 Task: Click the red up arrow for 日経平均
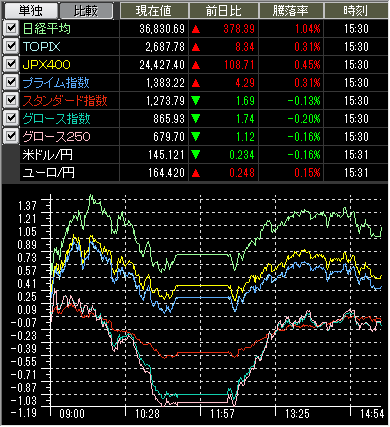[196, 29]
